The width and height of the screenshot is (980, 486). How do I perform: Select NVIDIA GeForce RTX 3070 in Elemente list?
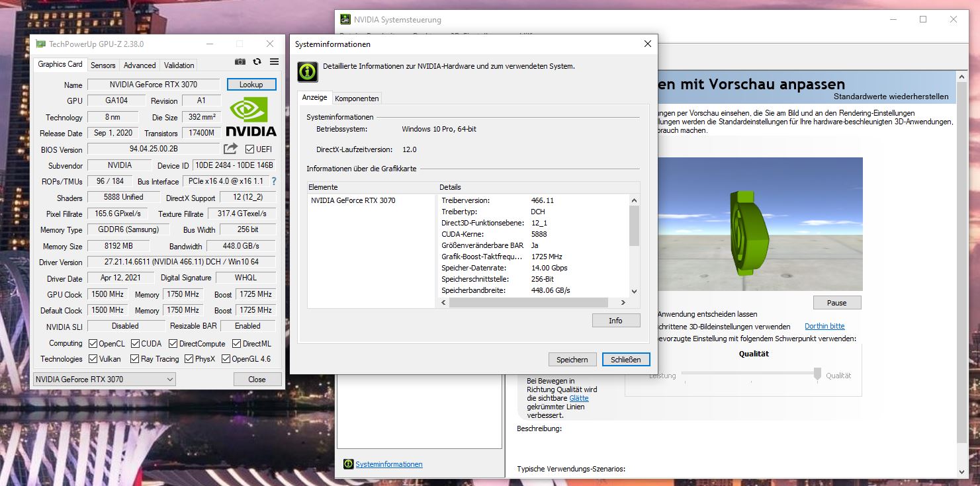pyautogui.click(x=353, y=200)
